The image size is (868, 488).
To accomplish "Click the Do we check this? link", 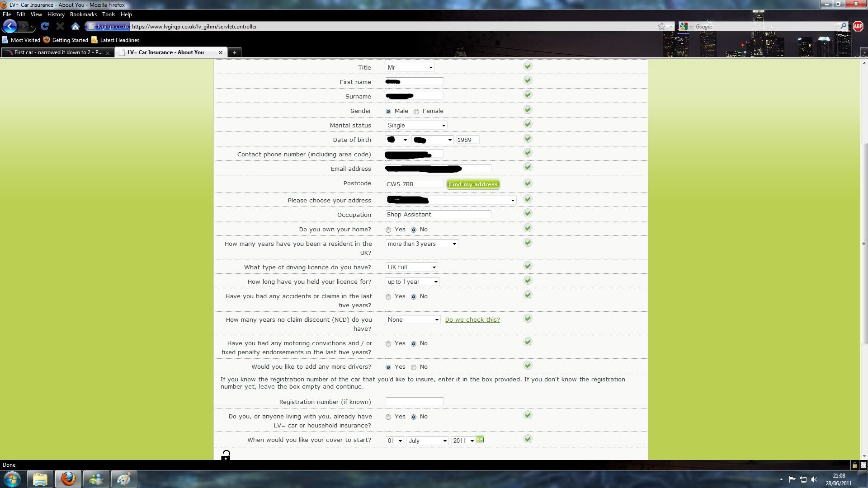I will (x=472, y=319).
